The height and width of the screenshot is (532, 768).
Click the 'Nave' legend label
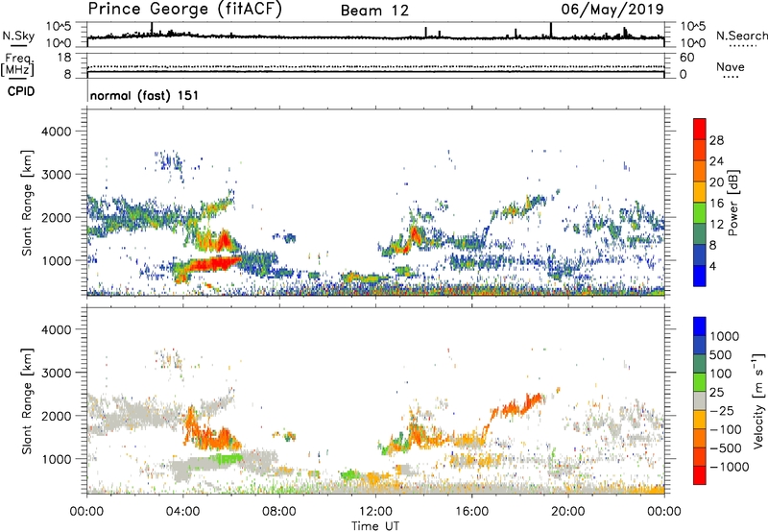(731, 67)
